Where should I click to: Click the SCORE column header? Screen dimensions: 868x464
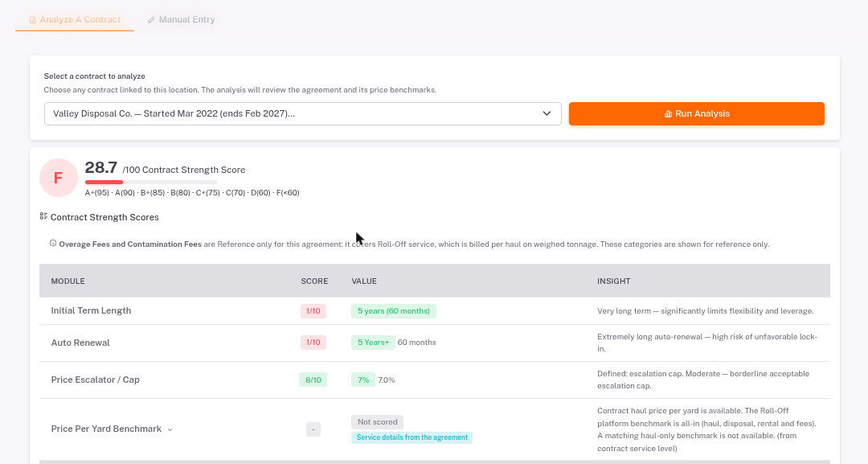click(x=314, y=281)
